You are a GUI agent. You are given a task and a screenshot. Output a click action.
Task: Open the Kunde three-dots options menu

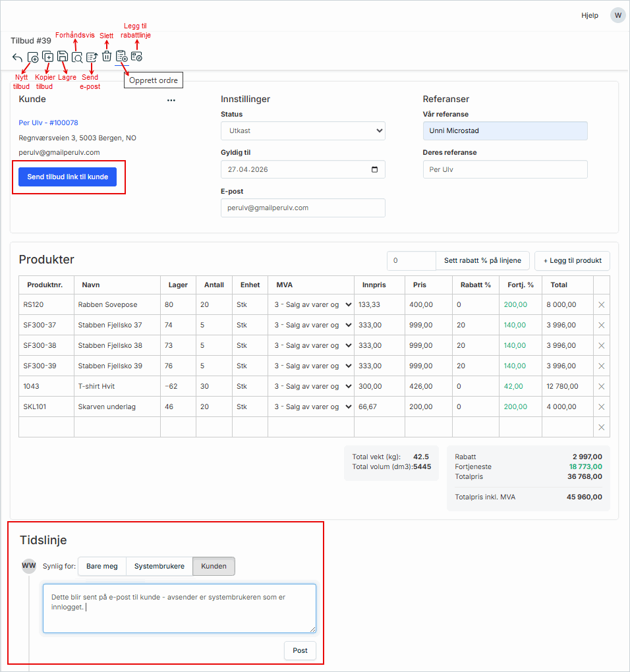click(171, 101)
